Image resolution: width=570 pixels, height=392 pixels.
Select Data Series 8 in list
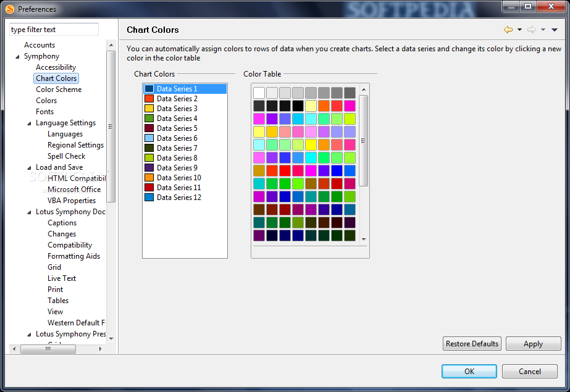tap(185, 158)
